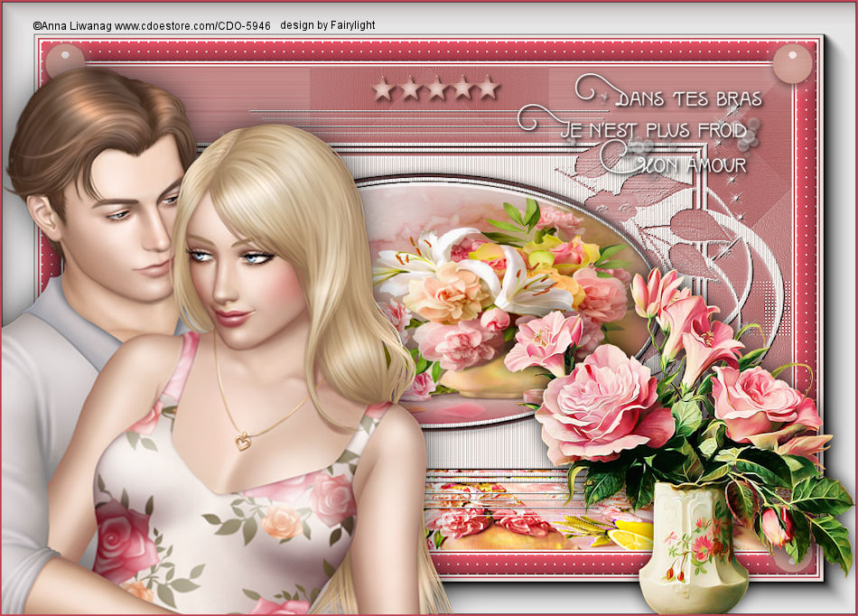Click the pink orb in the top-left corner
Image resolution: width=858 pixels, height=616 pixels.
pyautogui.click(x=65, y=61)
